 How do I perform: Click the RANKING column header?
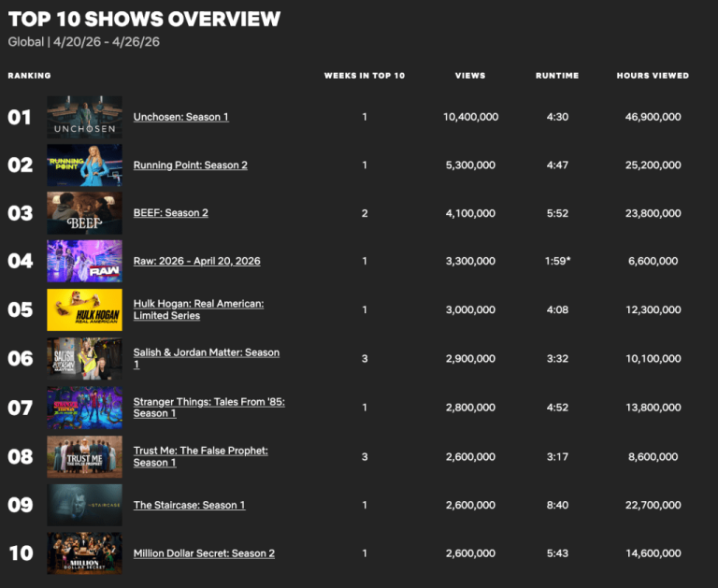(x=29, y=76)
